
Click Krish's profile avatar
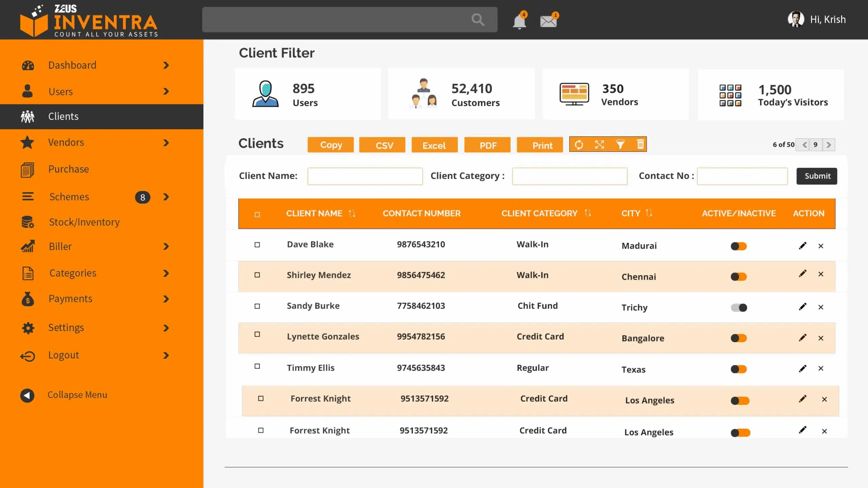coord(796,19)
